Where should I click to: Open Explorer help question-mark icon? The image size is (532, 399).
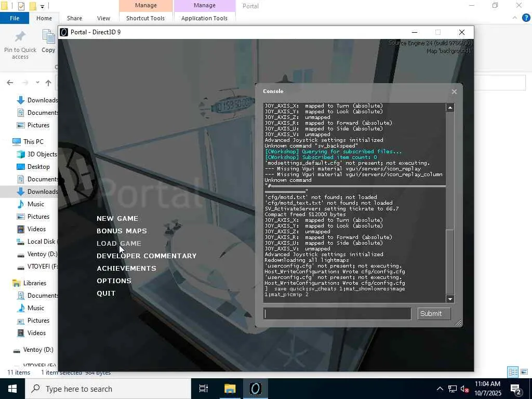[x=526, y=18]
